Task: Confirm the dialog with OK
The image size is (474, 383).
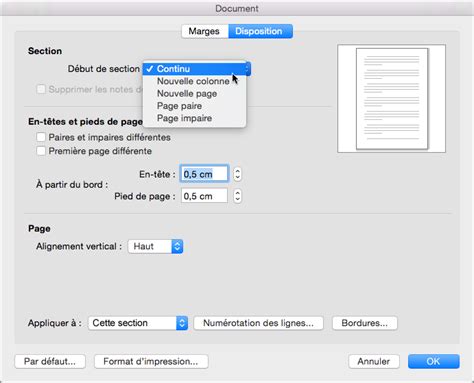Action: click(433, 361)
